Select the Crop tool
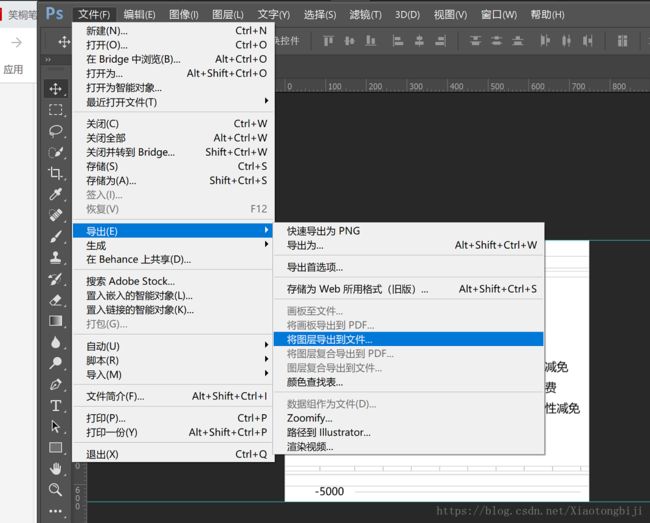650x523 pixels. [56, 173]
